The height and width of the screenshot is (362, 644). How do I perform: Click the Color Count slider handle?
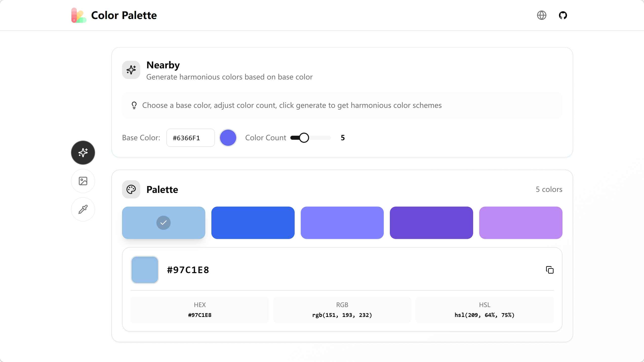coord(304,138)
